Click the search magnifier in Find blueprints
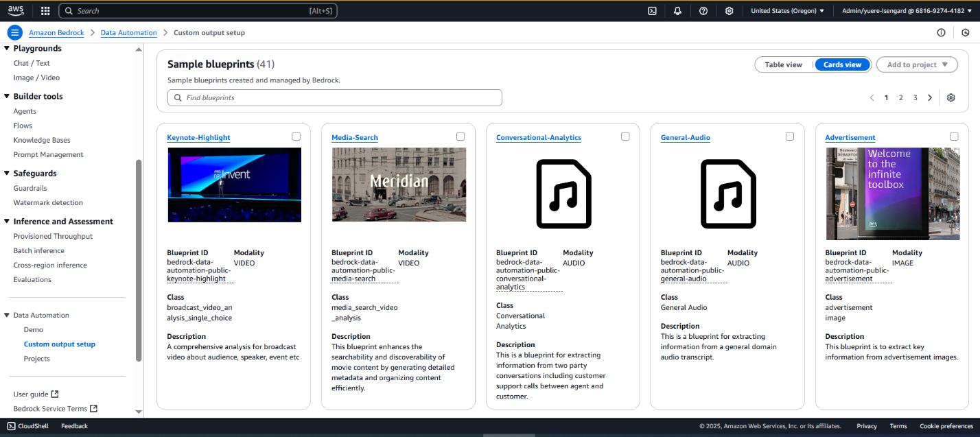Screen dimensions: 980x437 click(178, 97)
